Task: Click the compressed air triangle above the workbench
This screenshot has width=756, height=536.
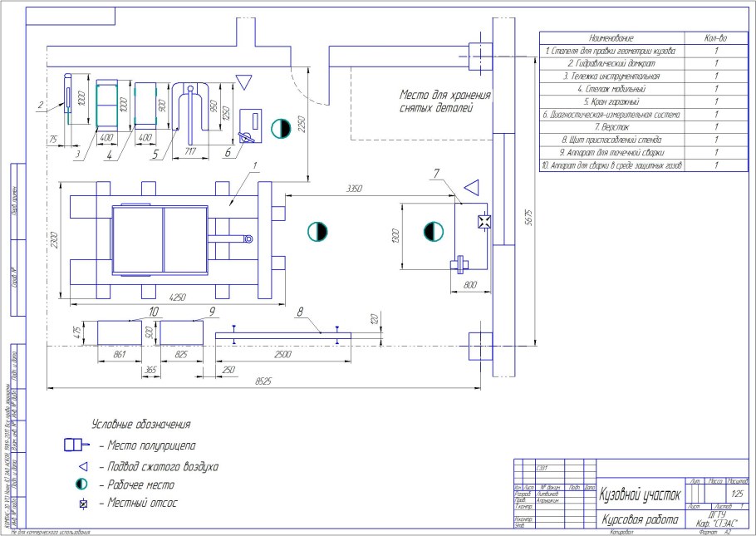Action: (x=471, y=184)
